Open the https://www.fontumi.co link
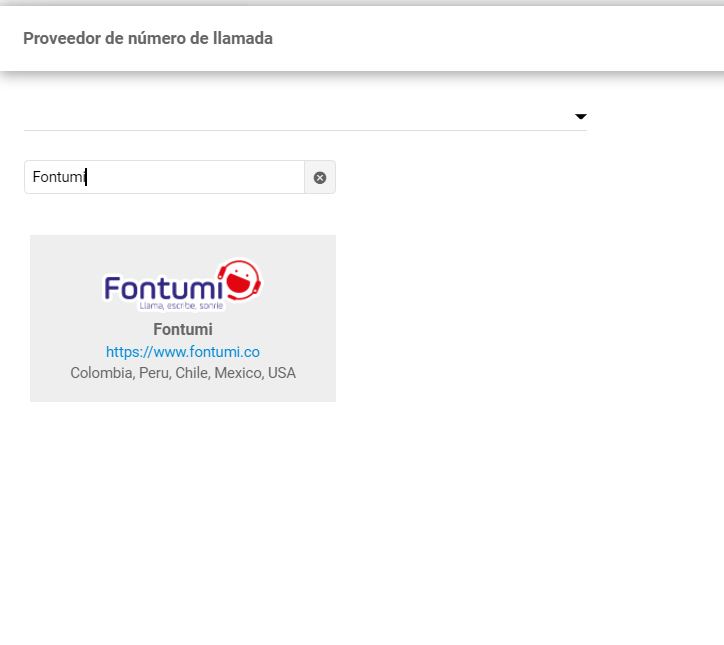724x645 pixels. pos(183,352)
